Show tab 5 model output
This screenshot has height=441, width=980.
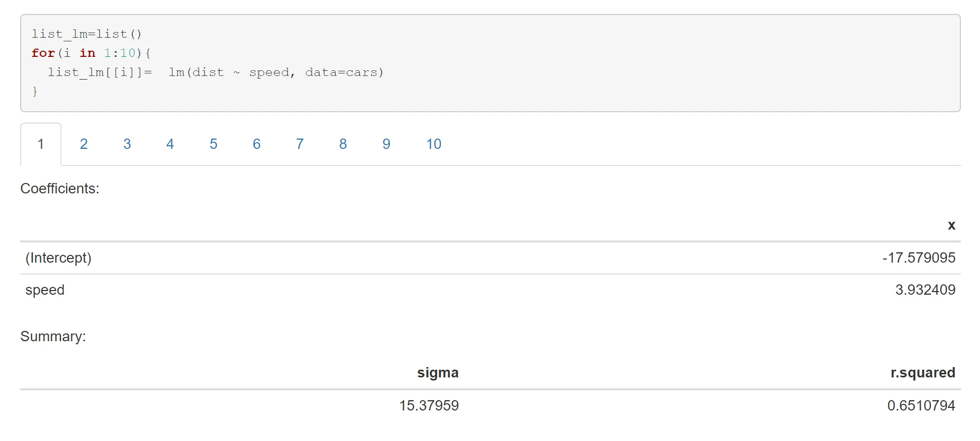pos(213,144)
